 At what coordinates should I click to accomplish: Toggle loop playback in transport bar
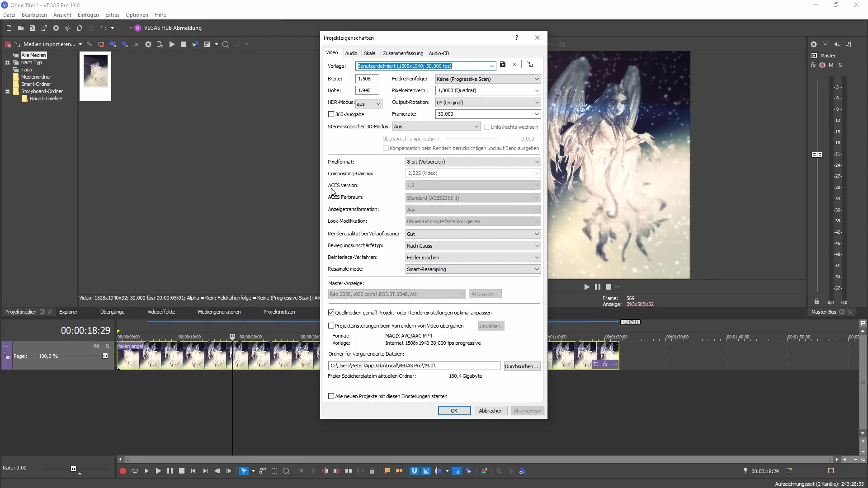tap(134, 471)
